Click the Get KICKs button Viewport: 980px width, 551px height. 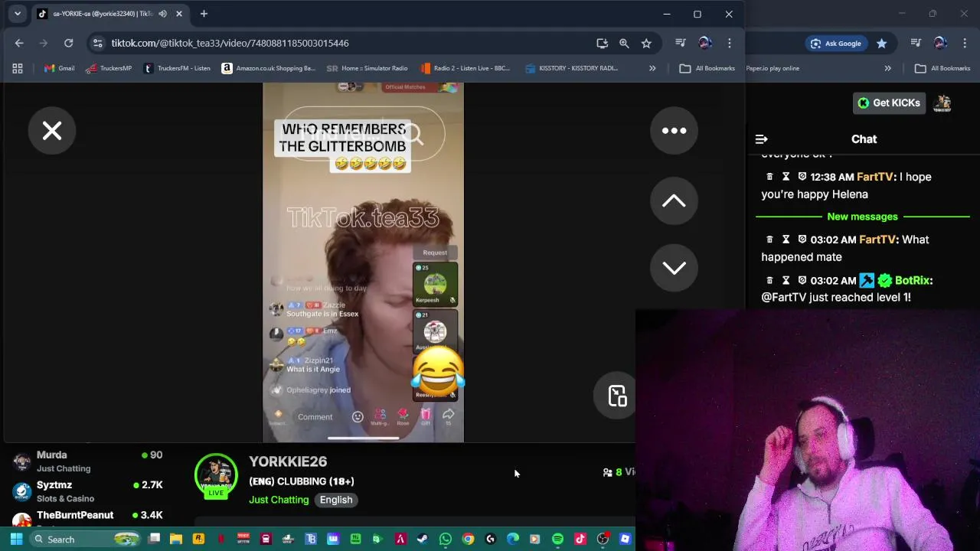click(889, 103)
